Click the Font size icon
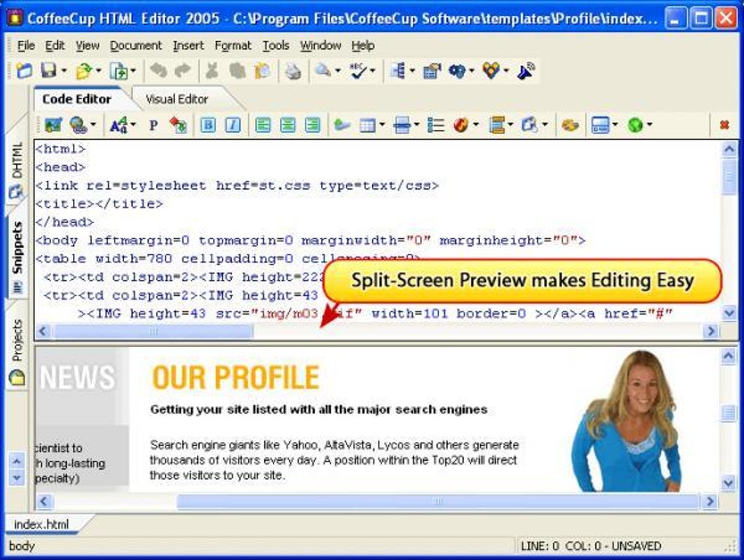744x560 pixels. click(x=118, y=125)
